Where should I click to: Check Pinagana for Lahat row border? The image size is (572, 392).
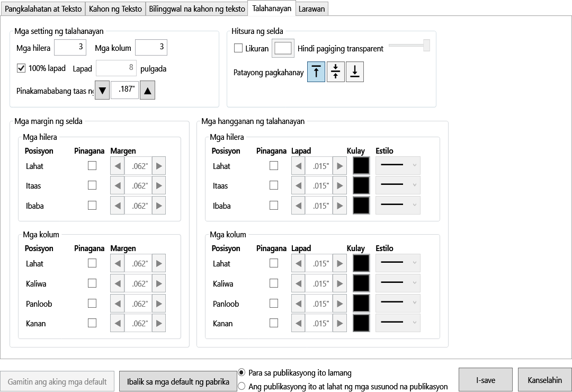tap(274, 166)
